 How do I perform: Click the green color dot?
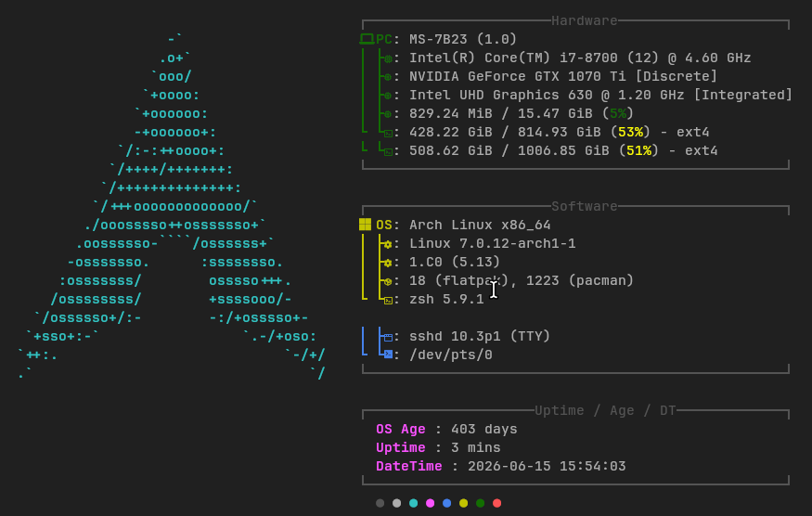pos(480,503)
